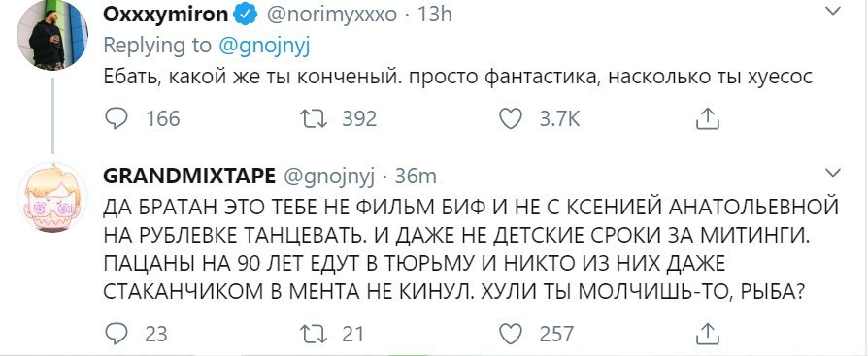The width and height of the screenshot is (868, 356).
Task: Like the GRANDMIXTAPE tweet
Action: [511, 334]
